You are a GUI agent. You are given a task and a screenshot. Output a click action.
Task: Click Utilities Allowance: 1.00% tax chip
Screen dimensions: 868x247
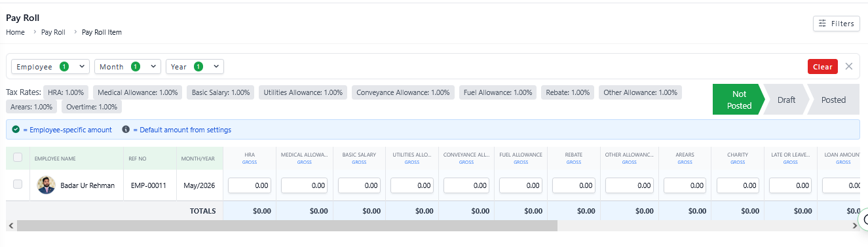(303, 92)
